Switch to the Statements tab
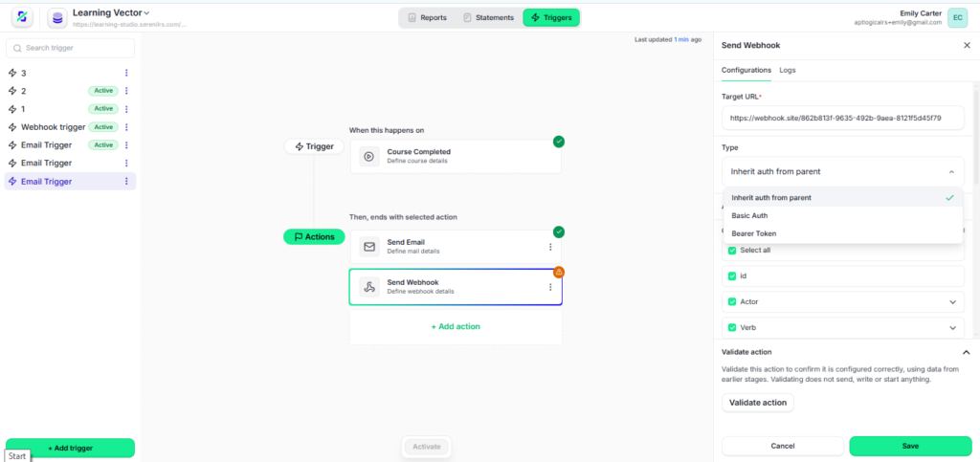Viewport: 980px width, 462px height. pyautogui.click(x=488, y=17)
